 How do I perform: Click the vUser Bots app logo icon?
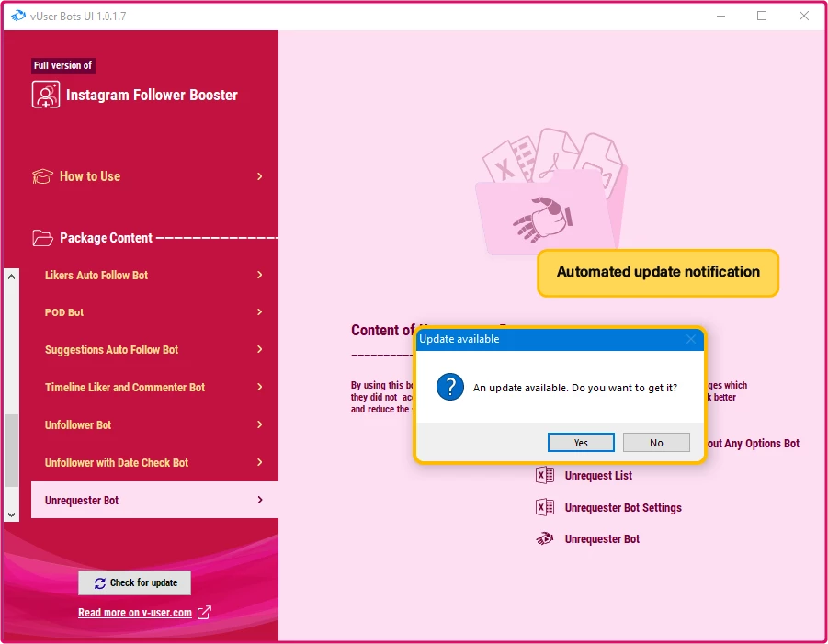click(x=18, y=16)
